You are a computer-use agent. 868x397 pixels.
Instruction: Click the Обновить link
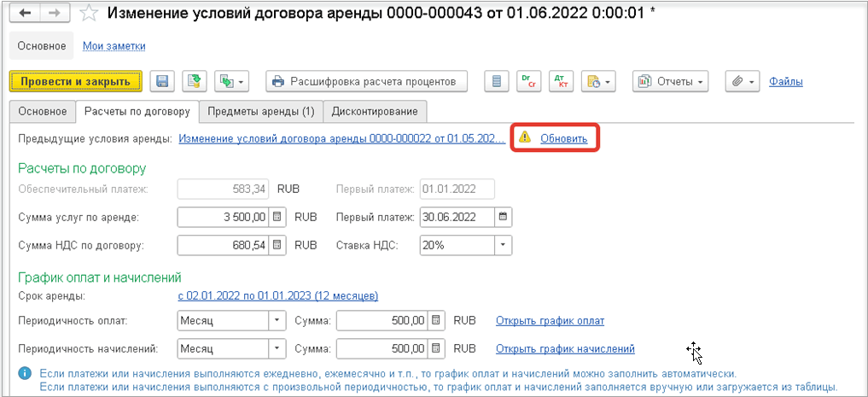[563, 138]
